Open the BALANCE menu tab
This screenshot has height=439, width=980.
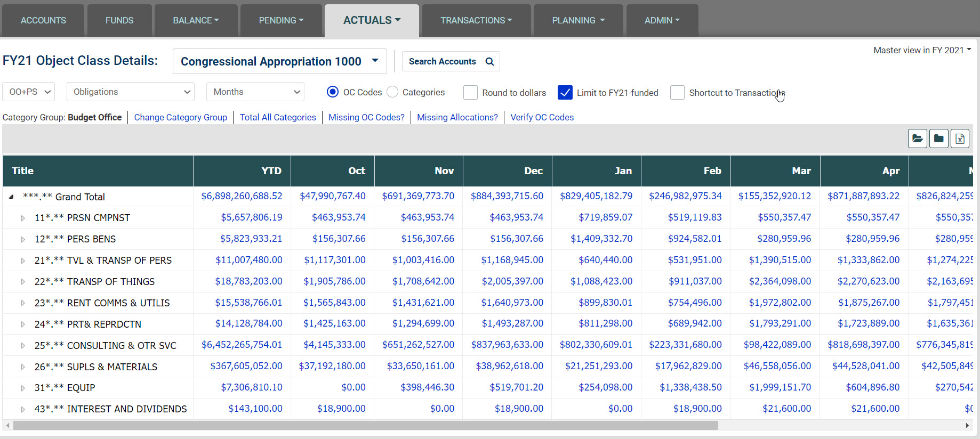196,20
